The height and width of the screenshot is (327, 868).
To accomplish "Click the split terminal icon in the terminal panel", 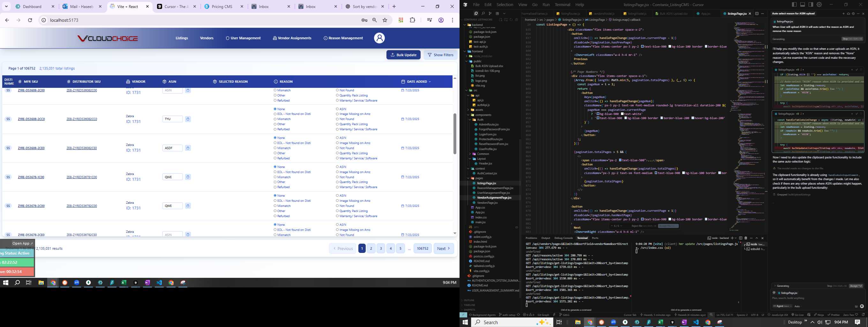I will [741, 238].
